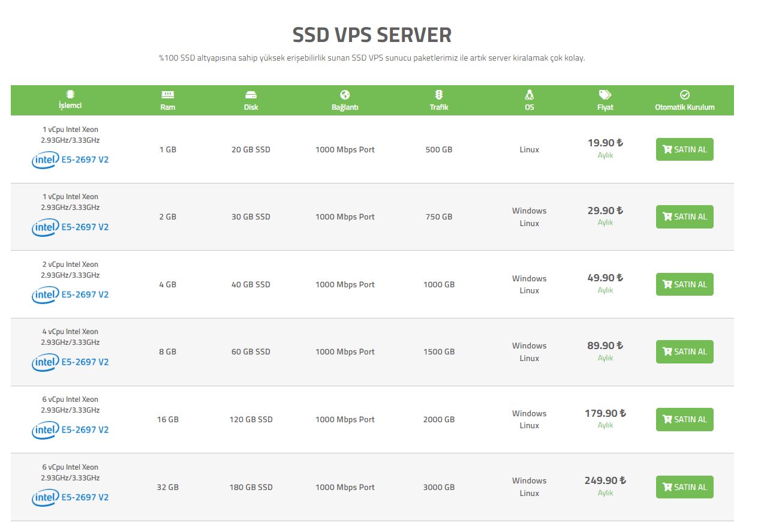758x532 pixels.
Task: Click the 40 GB SSD disk cell
Action: 251,284
